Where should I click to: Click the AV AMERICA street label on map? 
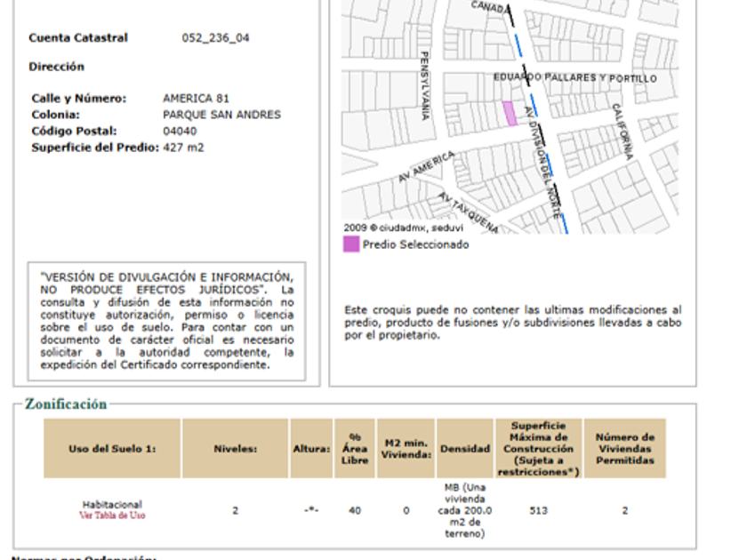(x=427, y=168)
